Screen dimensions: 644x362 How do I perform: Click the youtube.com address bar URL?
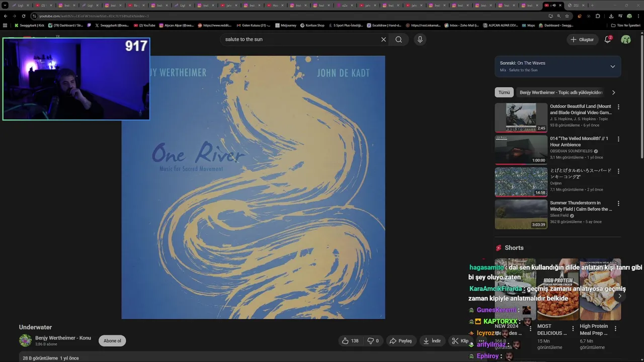pos(94,16)
